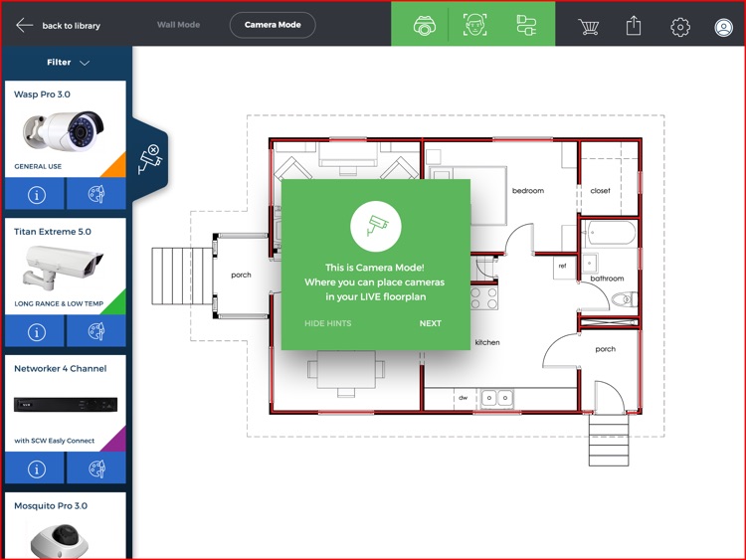746x560 pixels.
Task: Collapse the camera sidebar tab
Action: 150,159
